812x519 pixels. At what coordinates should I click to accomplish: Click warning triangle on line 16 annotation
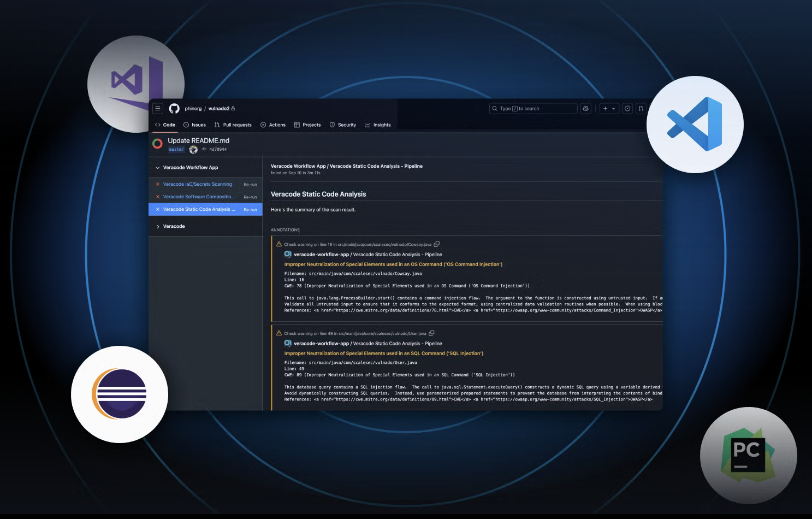click(279, 244)
